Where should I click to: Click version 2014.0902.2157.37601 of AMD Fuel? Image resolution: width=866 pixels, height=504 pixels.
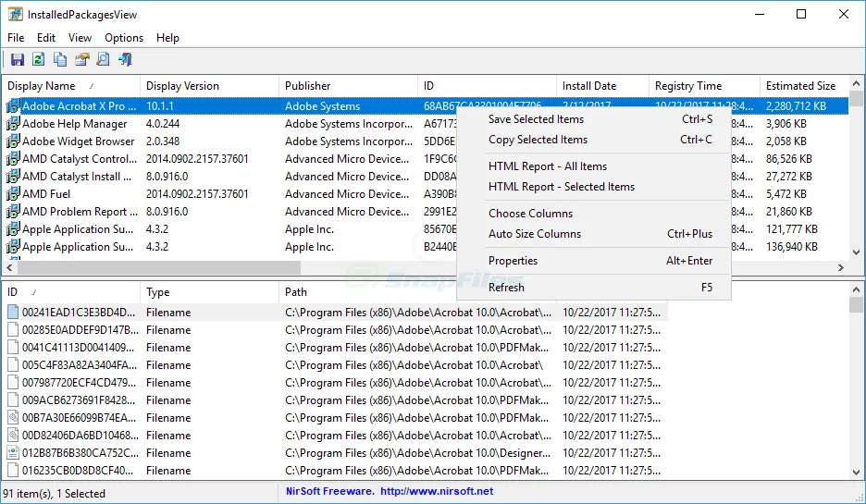tap(197, 194)
